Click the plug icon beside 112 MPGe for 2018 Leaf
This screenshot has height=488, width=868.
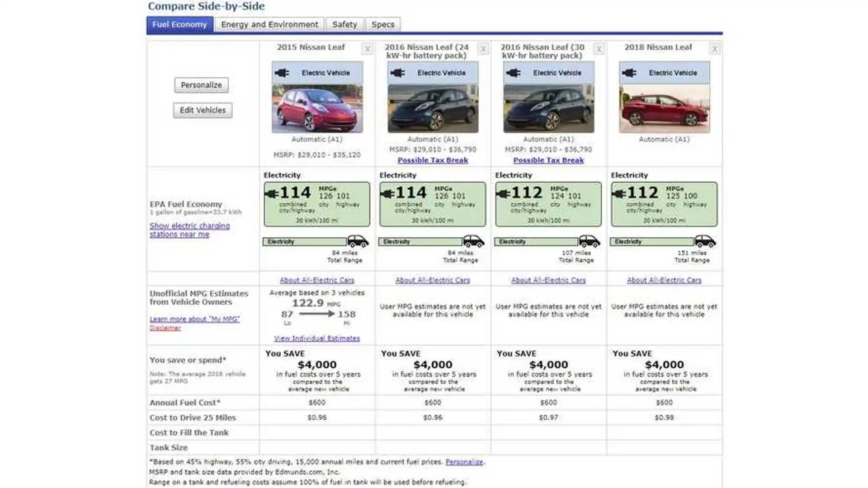tap(618, 194)
